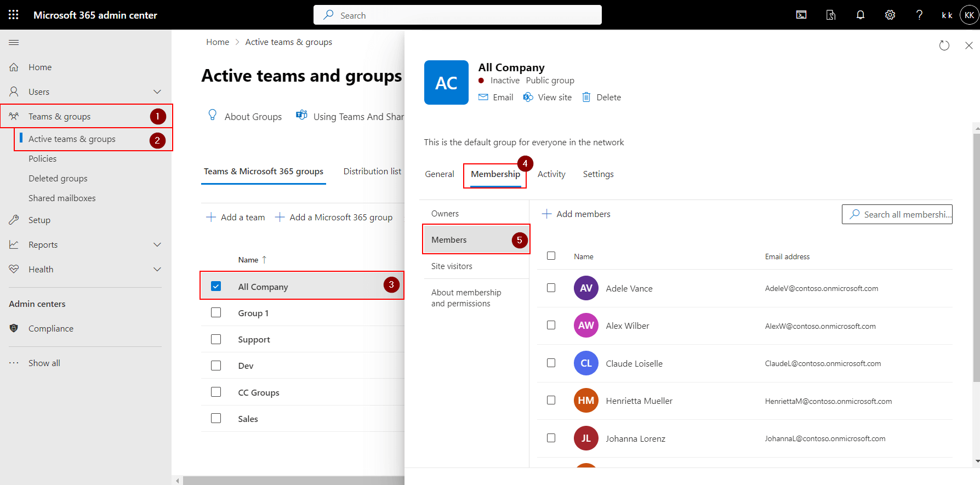Screen dimensions: 980x485
Task: Click the Setup wrench icon
Action: point(14,220)
